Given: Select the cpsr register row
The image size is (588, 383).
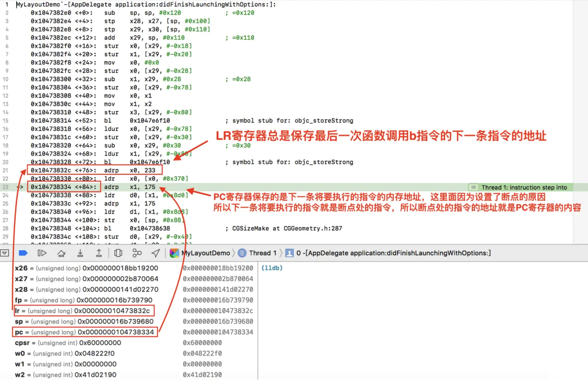Looking at the screenshot, I should 68,343.
